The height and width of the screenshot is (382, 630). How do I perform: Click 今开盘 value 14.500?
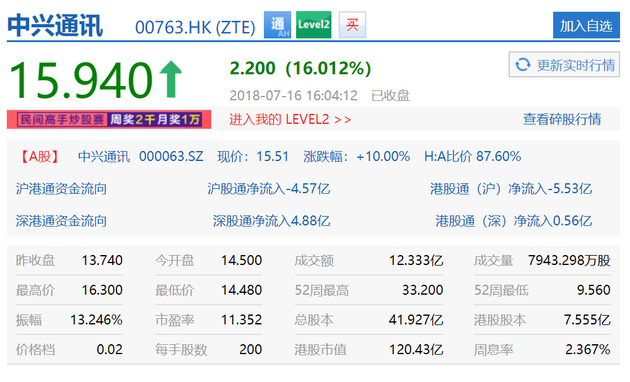[x=241, y=260]
